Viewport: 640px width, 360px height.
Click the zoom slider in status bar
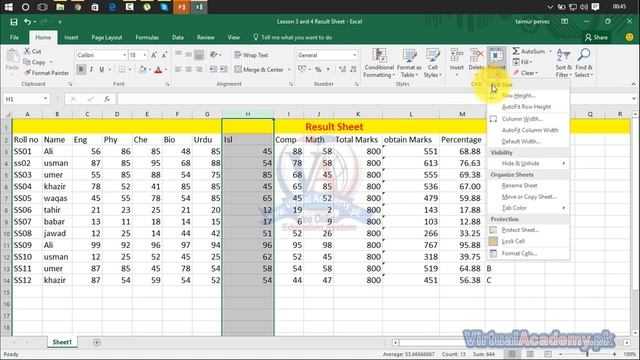(x=587, y=354)
